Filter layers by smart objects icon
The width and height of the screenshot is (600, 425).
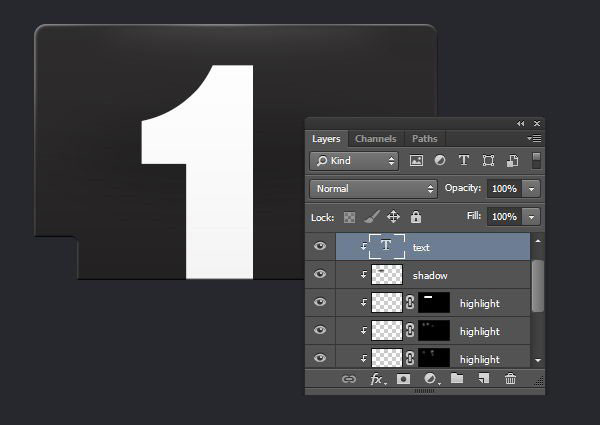click(x=512, y=160)
